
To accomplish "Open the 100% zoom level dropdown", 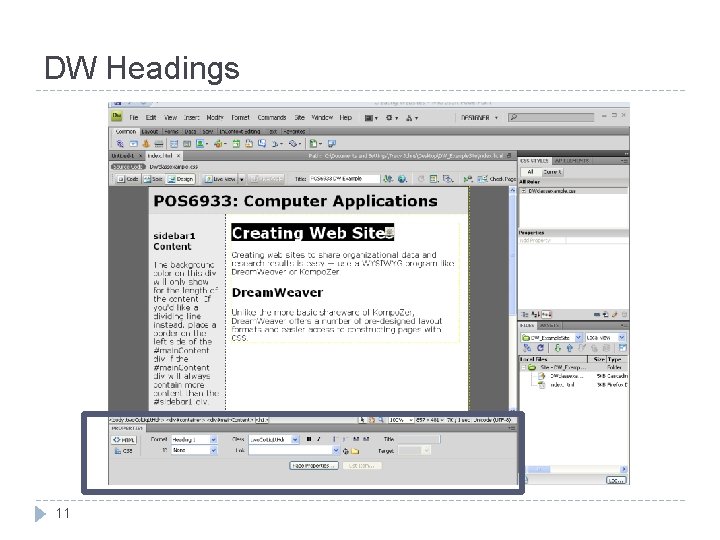I will point(401,420).
